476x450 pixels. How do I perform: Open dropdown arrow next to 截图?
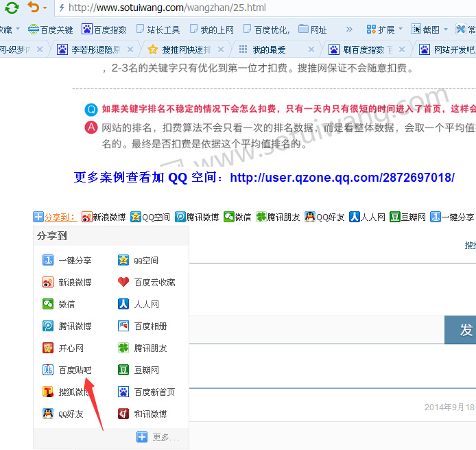[x=446, y=29]
